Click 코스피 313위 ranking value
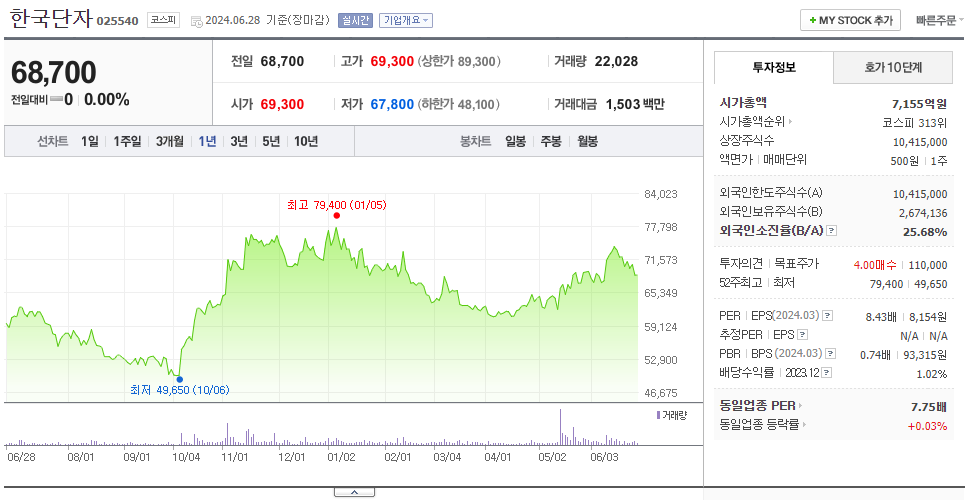968x500 pixels. coord(915,122)
